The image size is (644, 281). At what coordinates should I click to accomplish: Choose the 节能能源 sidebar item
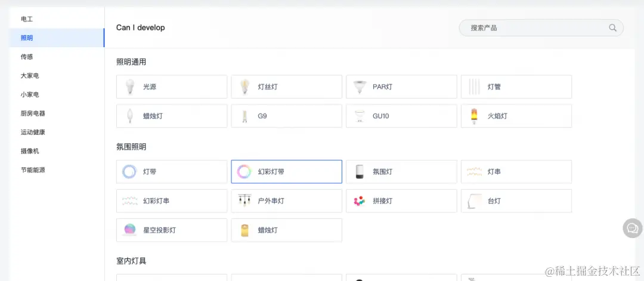tap(33, 170)
